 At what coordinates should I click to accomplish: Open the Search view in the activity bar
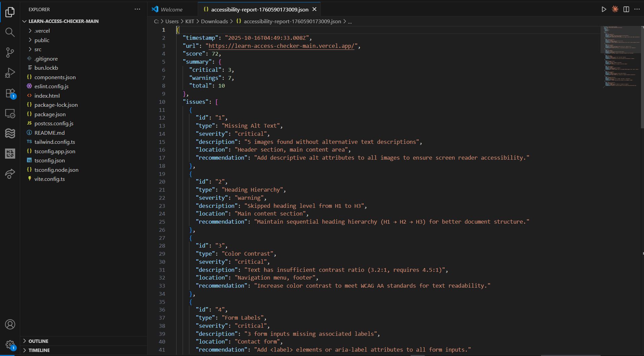point(10,32)
